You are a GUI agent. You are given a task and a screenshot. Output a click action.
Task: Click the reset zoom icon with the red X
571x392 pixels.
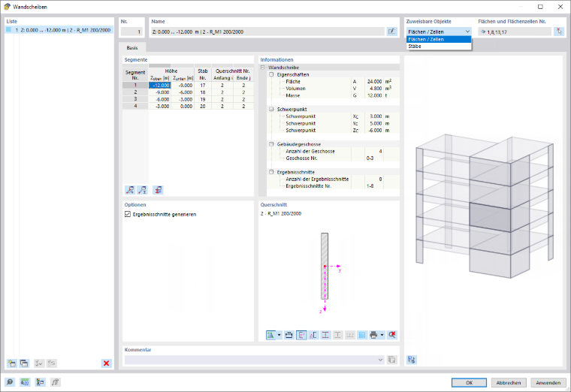pyautogui.click(x=392, y=335)
